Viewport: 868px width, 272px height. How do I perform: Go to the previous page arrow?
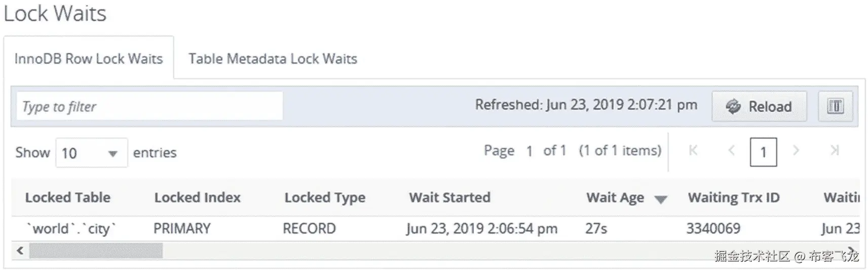731,150
